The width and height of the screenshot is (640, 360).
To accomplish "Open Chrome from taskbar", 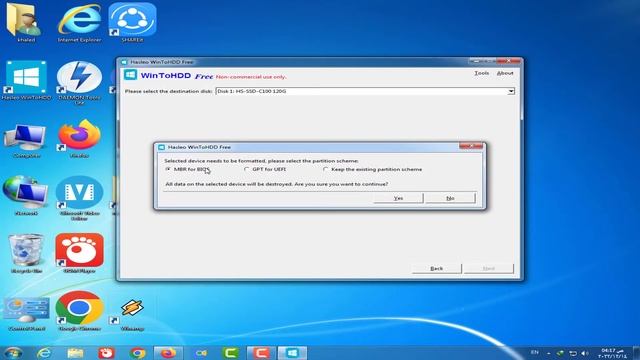I will 138,353.
